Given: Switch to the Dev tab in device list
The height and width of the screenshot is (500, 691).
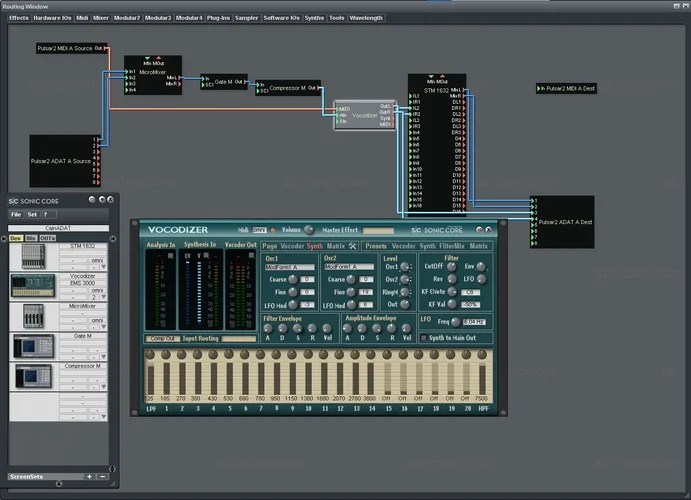Looking at the screenshot, I should click(x=16, y=238).
